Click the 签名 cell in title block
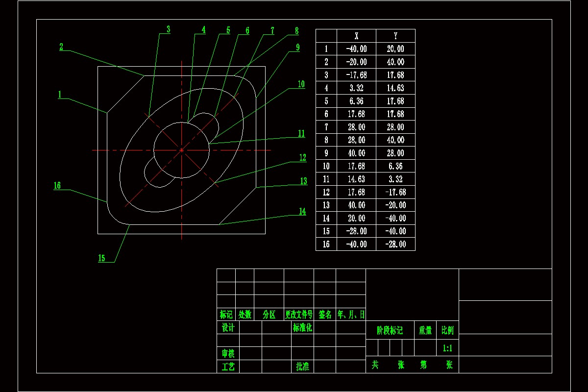 click(325, 315)
